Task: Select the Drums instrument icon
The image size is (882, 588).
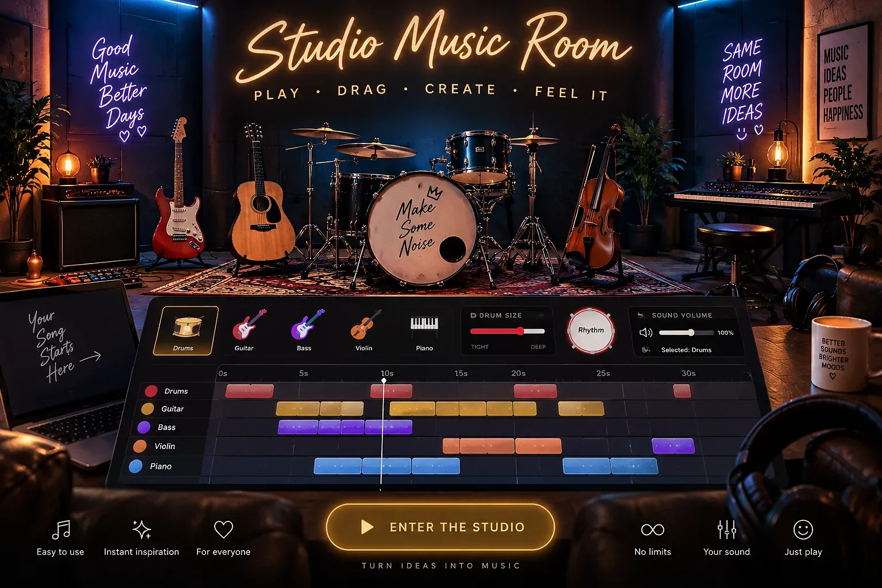Action: [x=185, y=330]
